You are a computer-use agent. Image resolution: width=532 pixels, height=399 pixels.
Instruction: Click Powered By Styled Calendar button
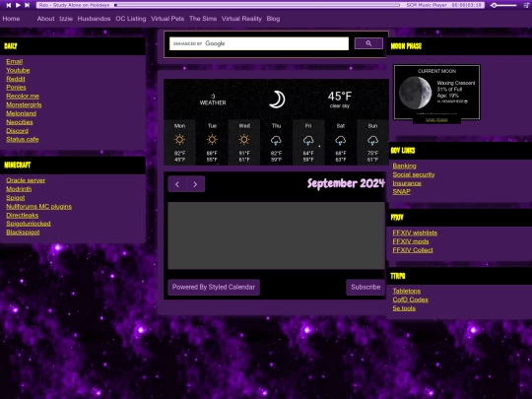214,287
